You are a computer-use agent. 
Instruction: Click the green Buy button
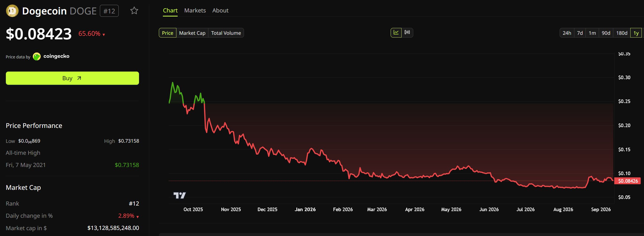click(72, 78)
